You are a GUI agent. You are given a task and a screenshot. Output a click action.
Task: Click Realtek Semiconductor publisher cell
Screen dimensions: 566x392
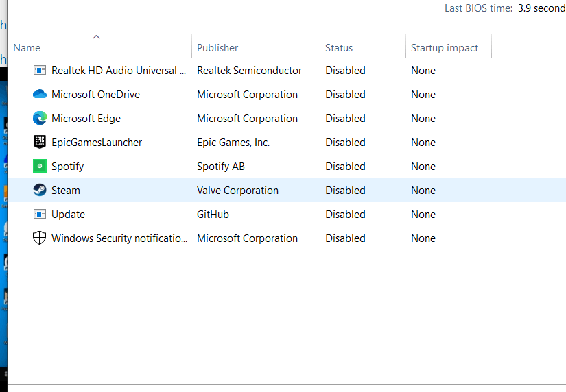point(249,71)
